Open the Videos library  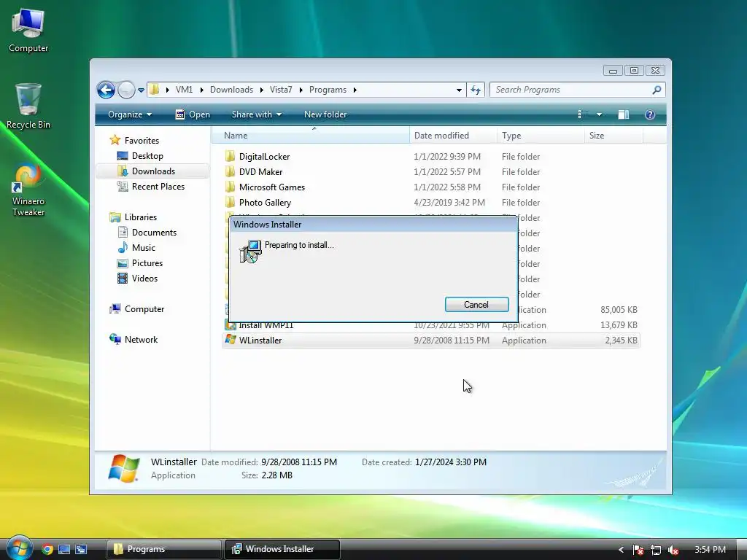(137, 278)
